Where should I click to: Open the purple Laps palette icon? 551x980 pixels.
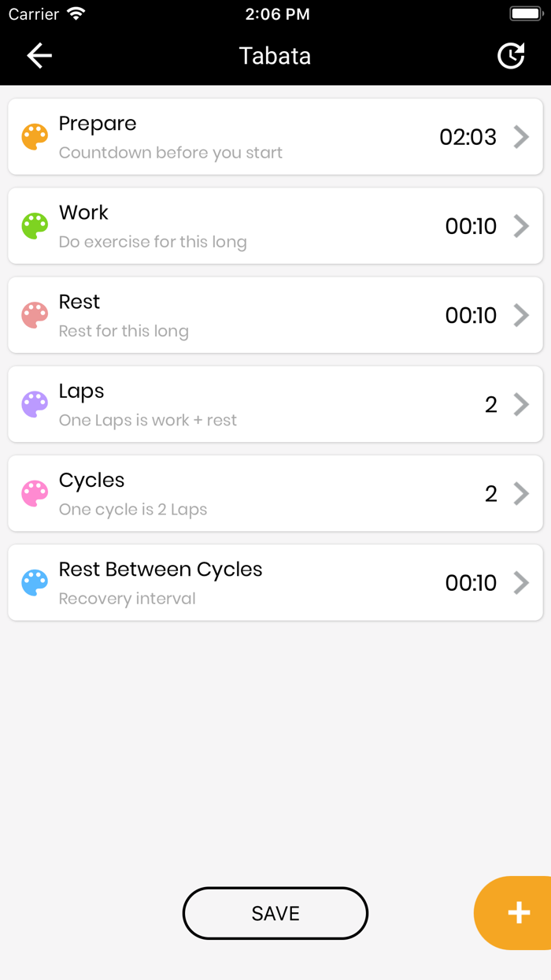click(x=33, y=403)
